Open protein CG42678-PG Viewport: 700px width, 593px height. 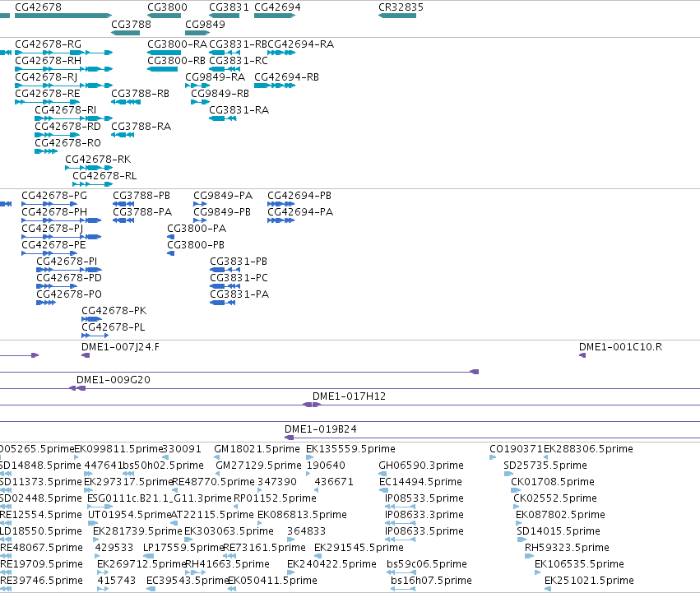[54, 196]
